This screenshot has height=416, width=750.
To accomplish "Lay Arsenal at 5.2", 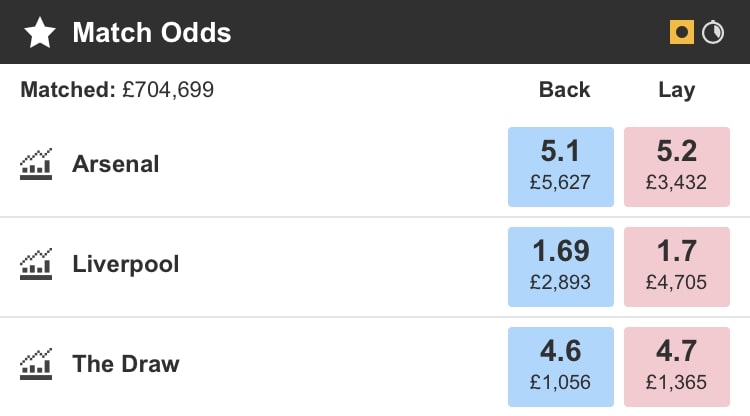I will 677,165.
